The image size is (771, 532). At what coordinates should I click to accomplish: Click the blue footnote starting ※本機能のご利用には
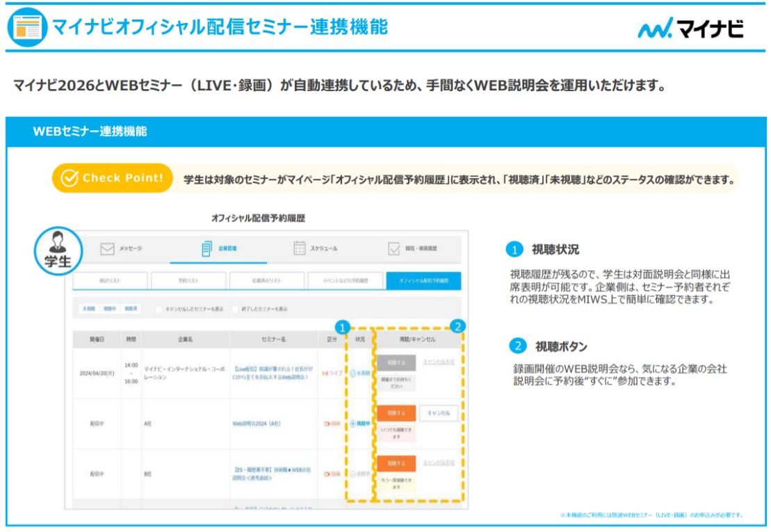tap(651, 515)
